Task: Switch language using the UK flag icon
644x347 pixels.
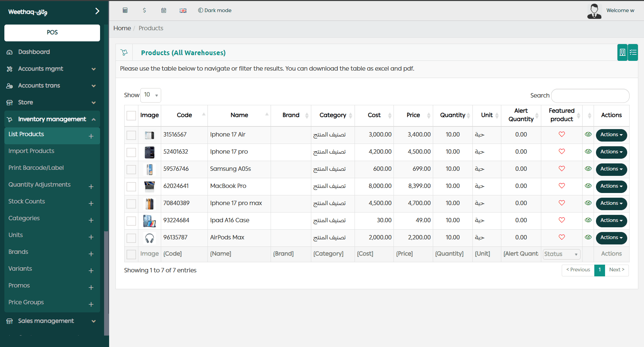Action: (183, 10)
